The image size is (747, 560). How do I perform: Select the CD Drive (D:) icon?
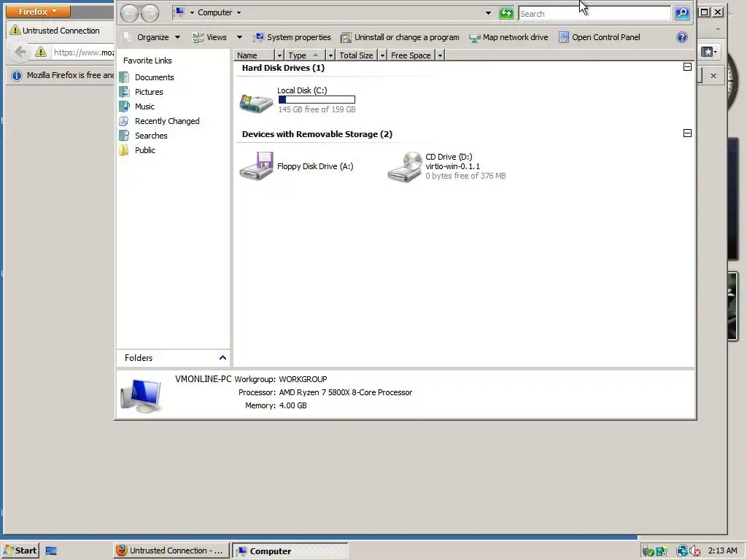click(404, 167)
